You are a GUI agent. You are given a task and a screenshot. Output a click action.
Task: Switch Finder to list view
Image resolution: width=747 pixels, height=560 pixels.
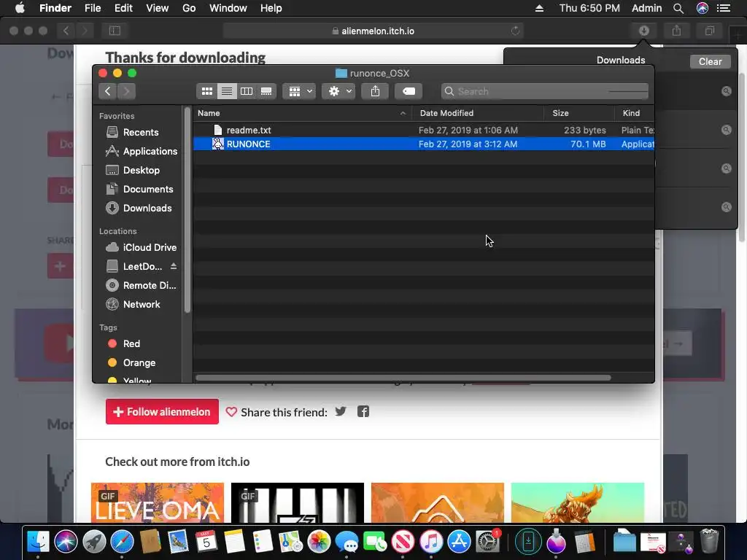227,91
